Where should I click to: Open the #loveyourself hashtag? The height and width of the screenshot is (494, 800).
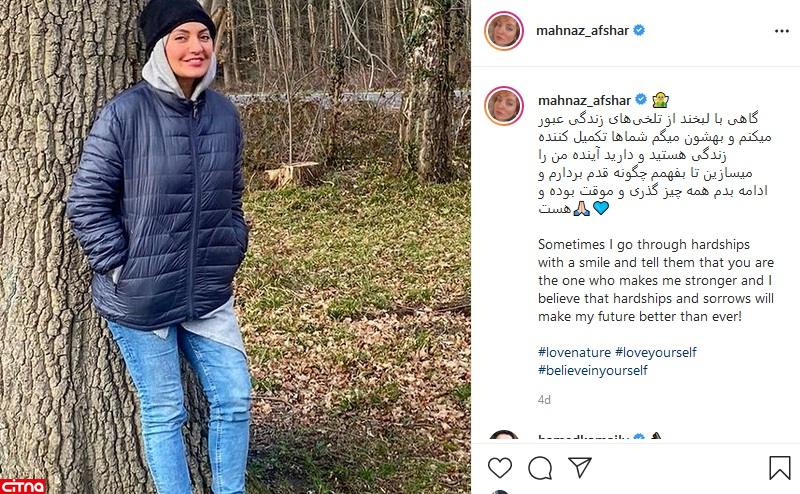(656, 352)
